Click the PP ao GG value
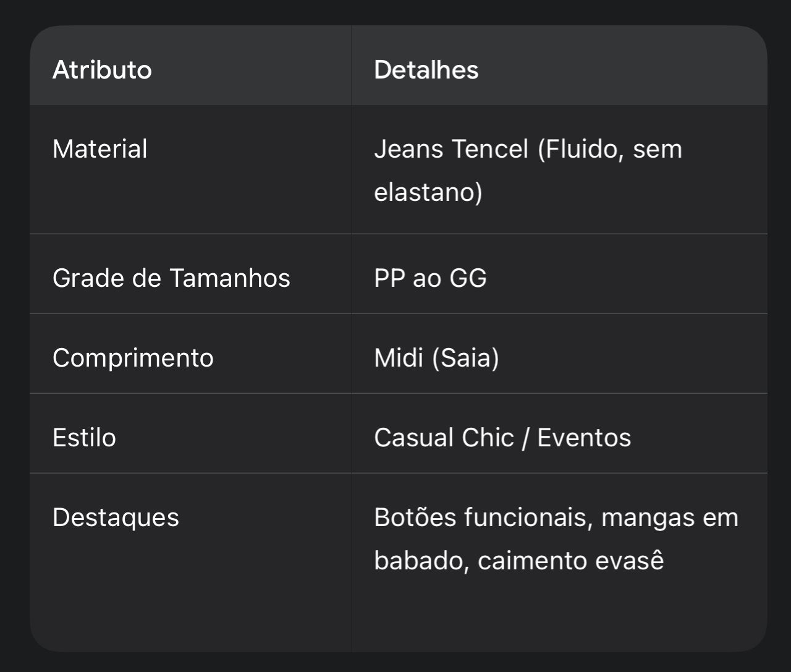Viewport: 791px width, 672px height. point(430,278)
